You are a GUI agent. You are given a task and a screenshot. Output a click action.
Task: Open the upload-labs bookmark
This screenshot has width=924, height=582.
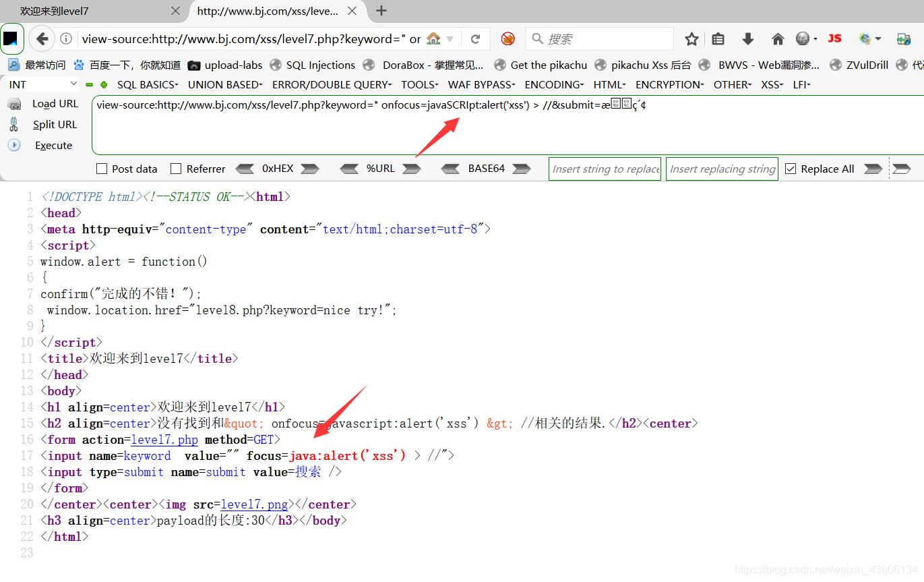click(225, 65)
